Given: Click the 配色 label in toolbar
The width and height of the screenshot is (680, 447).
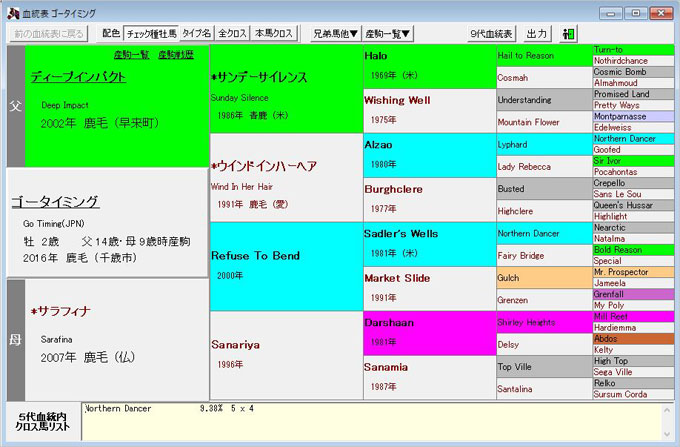Looking at the screenshot, I should tap(111, 33).
